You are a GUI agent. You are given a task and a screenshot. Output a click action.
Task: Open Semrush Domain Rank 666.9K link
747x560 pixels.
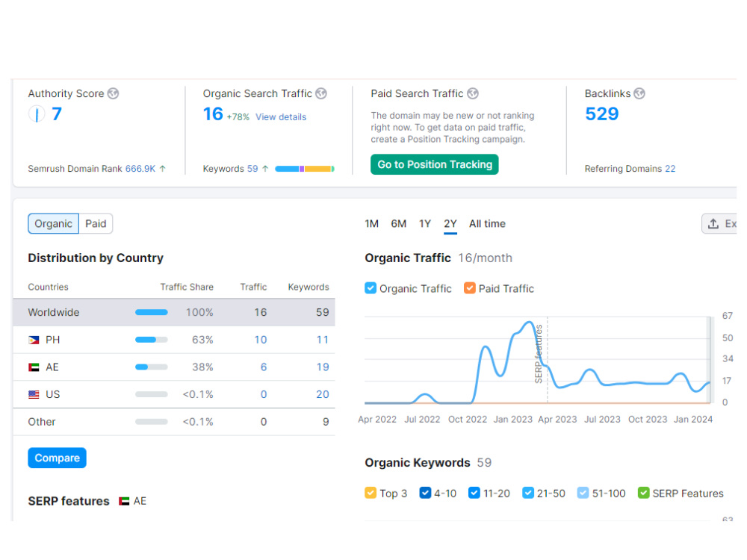point(140,169)
